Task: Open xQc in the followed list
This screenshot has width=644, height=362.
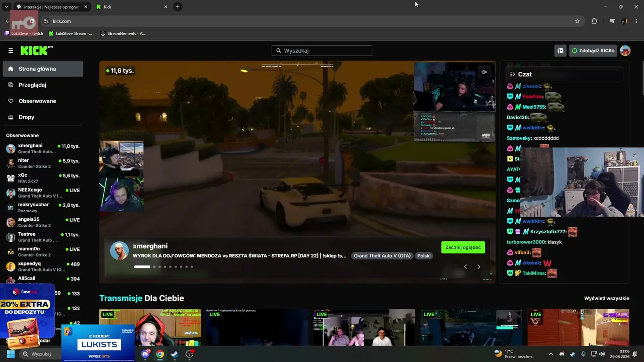Action: pyautogui.click(x=43, y=178)
